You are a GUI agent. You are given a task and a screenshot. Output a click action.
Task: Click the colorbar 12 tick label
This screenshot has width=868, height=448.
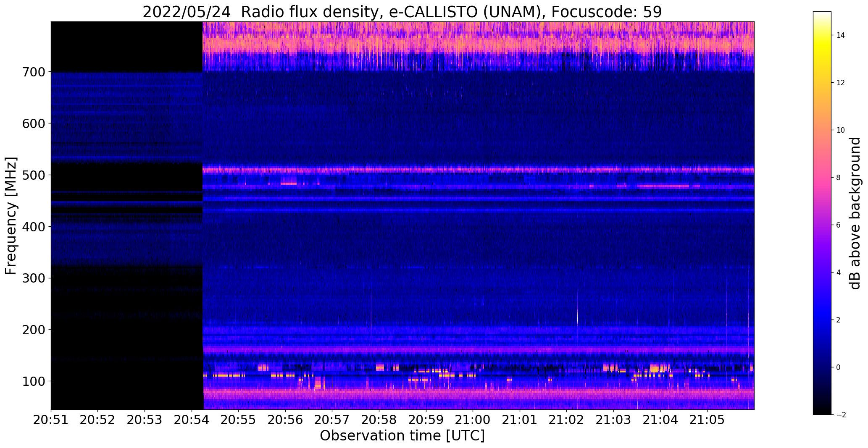841,83
